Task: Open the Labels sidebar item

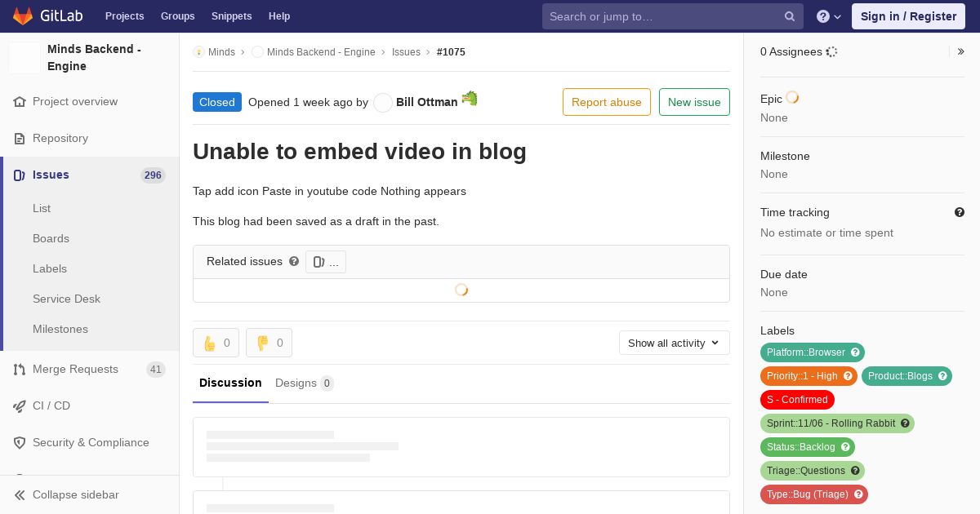Action: tap(50, 268)
